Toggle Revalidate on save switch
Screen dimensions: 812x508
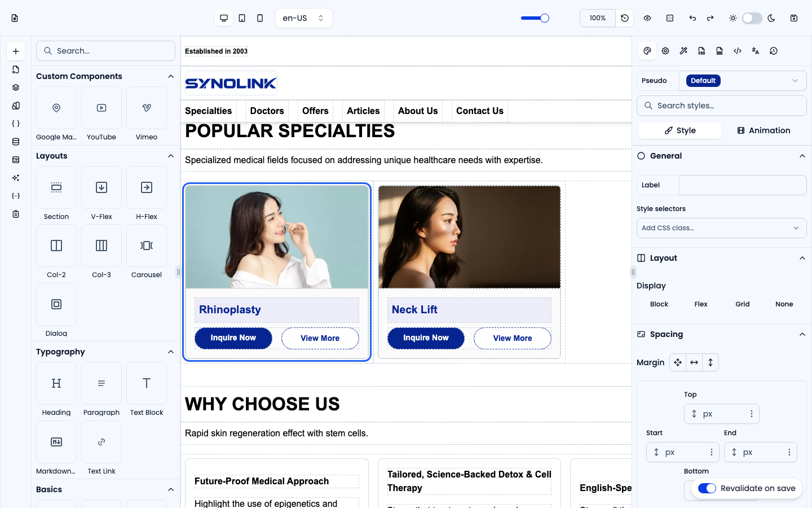click(707, 488)
